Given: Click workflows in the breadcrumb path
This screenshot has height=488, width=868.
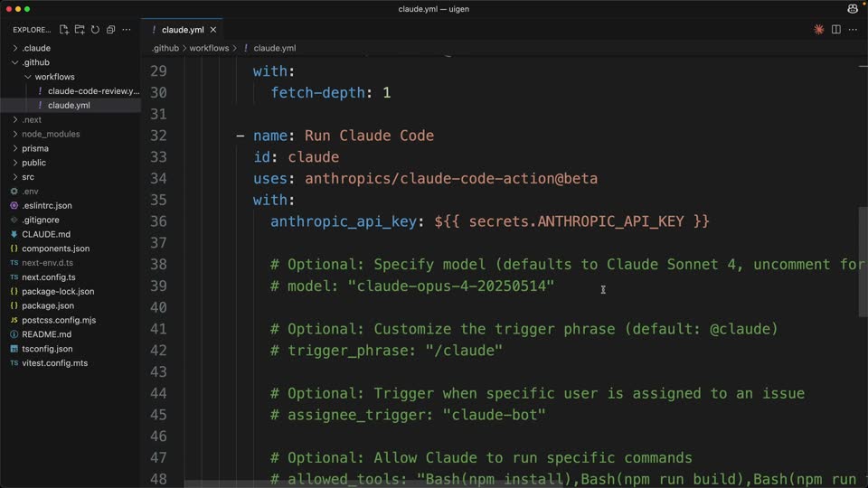Looking at the screenshot, I should point(209,48).
